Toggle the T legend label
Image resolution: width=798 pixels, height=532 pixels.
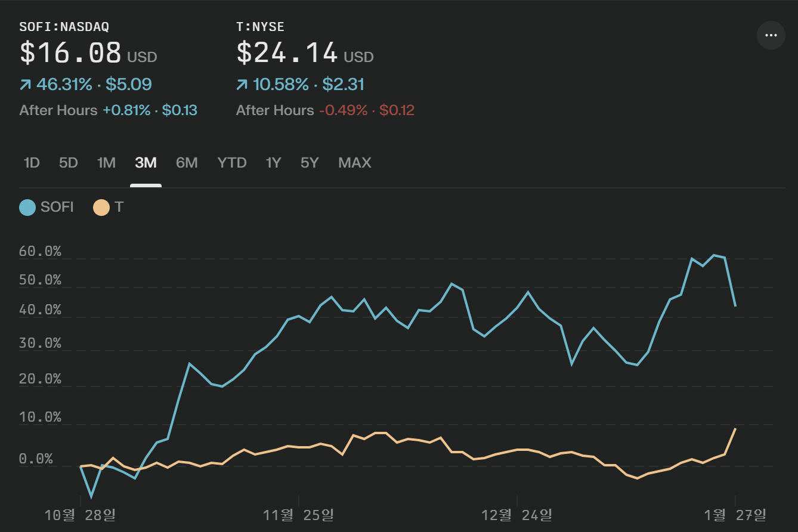119,208
